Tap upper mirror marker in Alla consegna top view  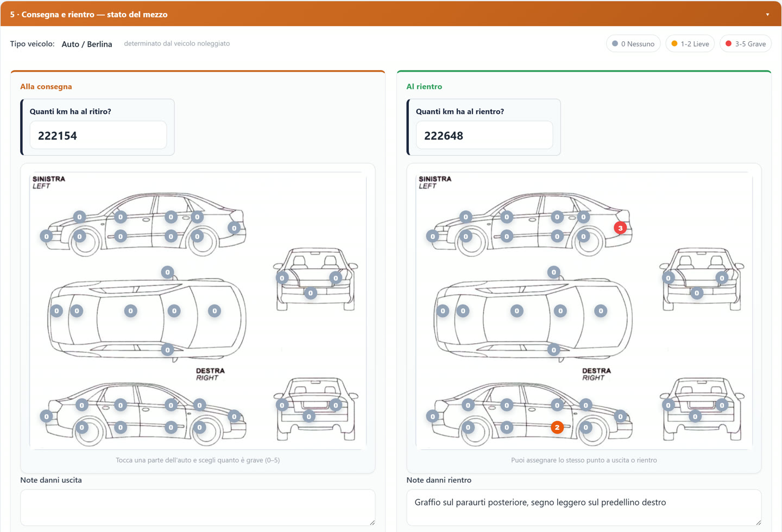(x=167, y=272)
